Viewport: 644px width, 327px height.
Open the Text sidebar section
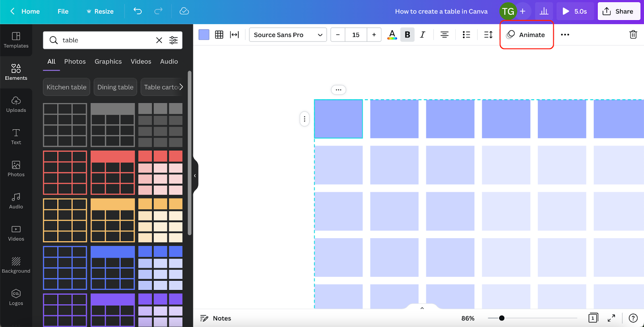[x=16, y=137]
